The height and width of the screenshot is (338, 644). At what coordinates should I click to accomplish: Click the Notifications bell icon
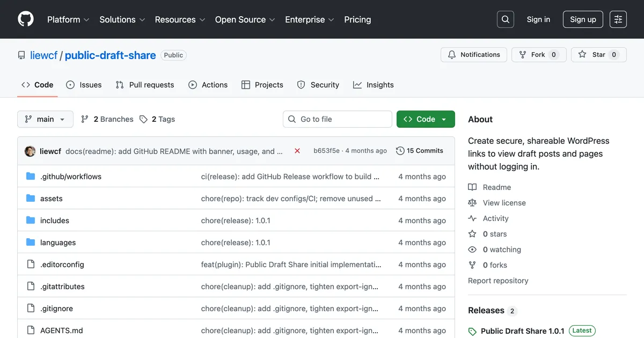tap(453, 54)
